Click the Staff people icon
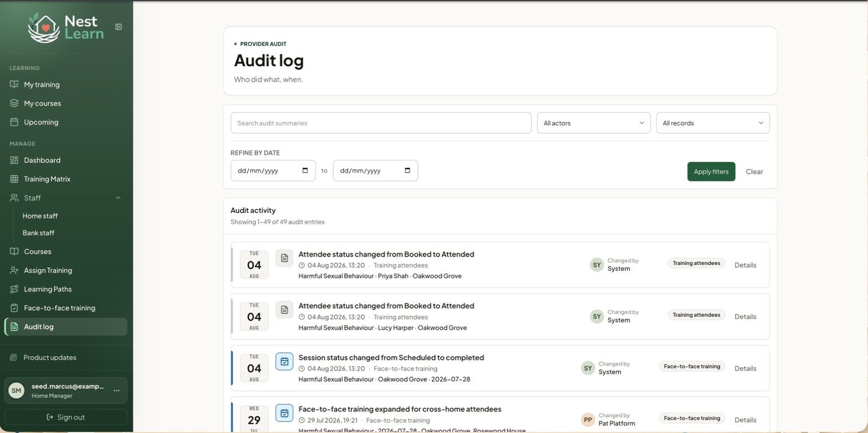The image size is (868, 433). tap(14, 198)
